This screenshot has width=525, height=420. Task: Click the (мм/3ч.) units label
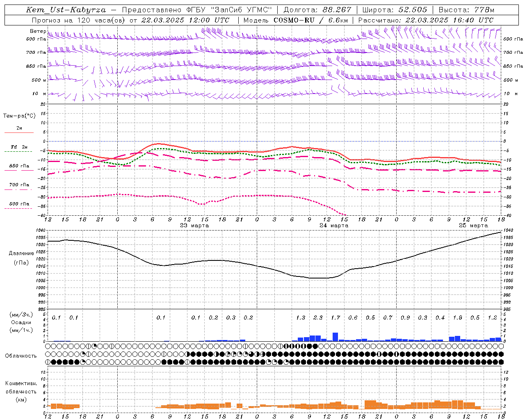21,315
